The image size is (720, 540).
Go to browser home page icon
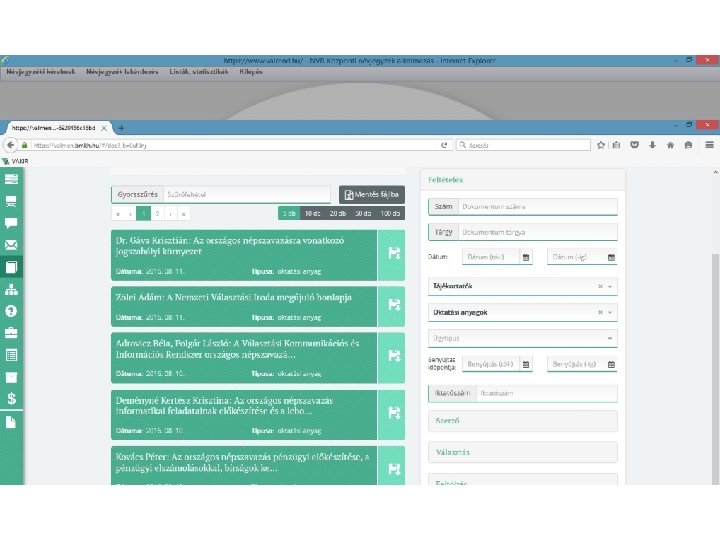point(670,145)
